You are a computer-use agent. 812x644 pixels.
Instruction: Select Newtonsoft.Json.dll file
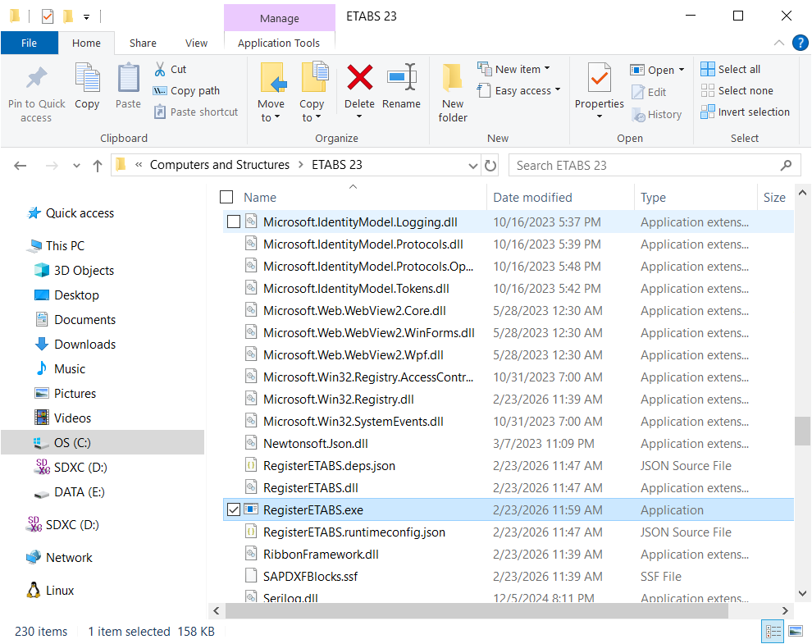(x=316, y=444)
